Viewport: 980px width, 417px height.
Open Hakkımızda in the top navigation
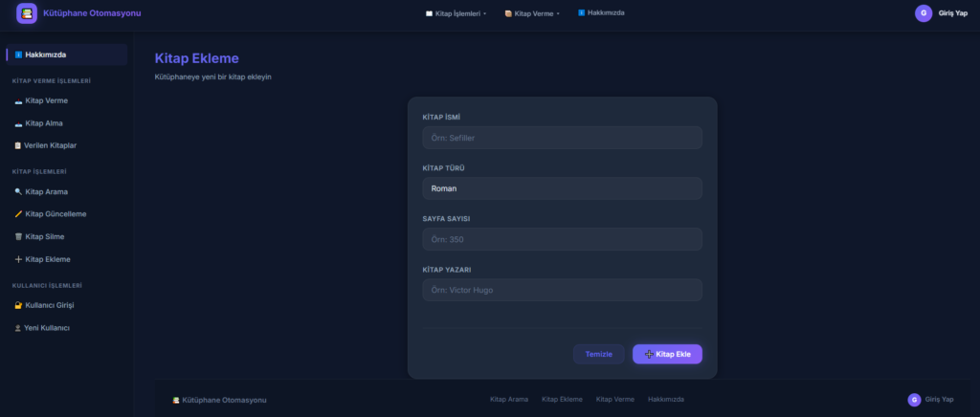coord(601,13)
